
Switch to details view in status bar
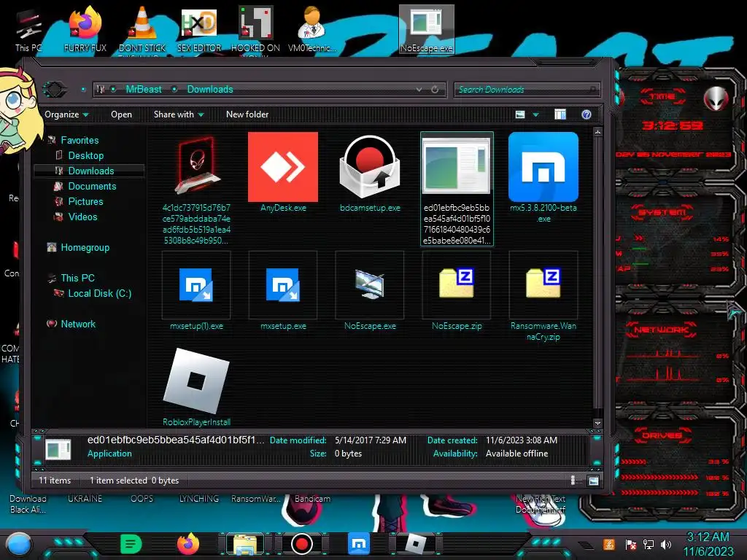573,481
